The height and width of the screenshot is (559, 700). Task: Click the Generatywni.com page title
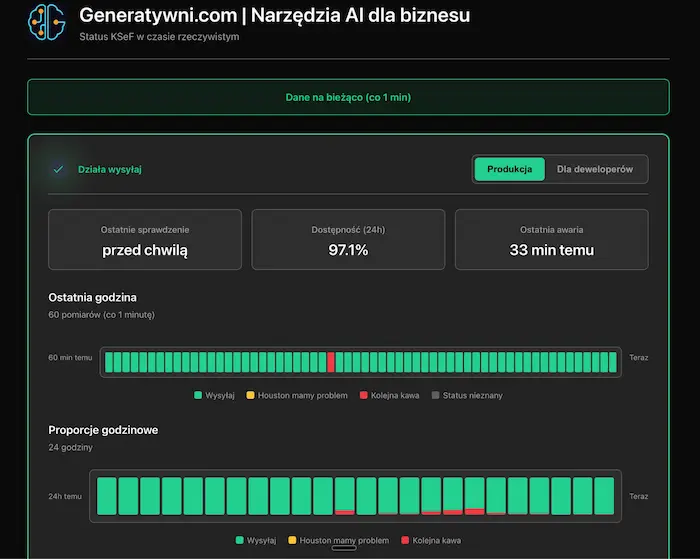(275, 16)
